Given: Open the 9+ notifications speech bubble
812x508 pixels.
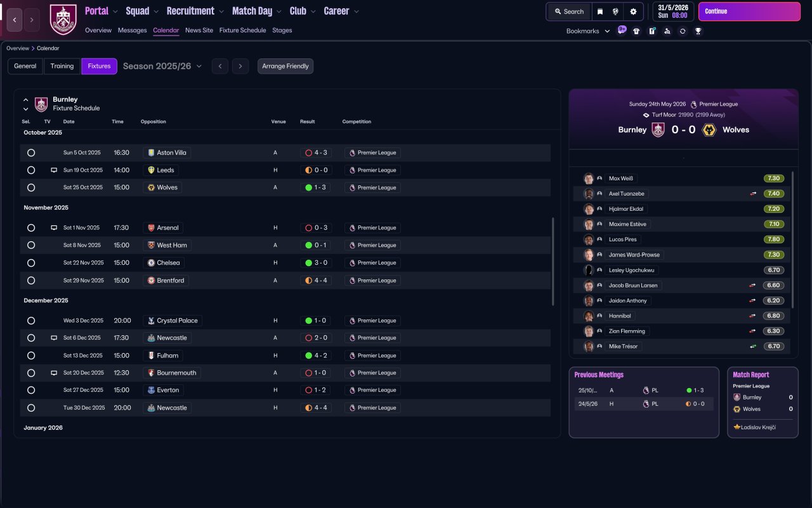Looking at the screenshot, I should 622,30.
